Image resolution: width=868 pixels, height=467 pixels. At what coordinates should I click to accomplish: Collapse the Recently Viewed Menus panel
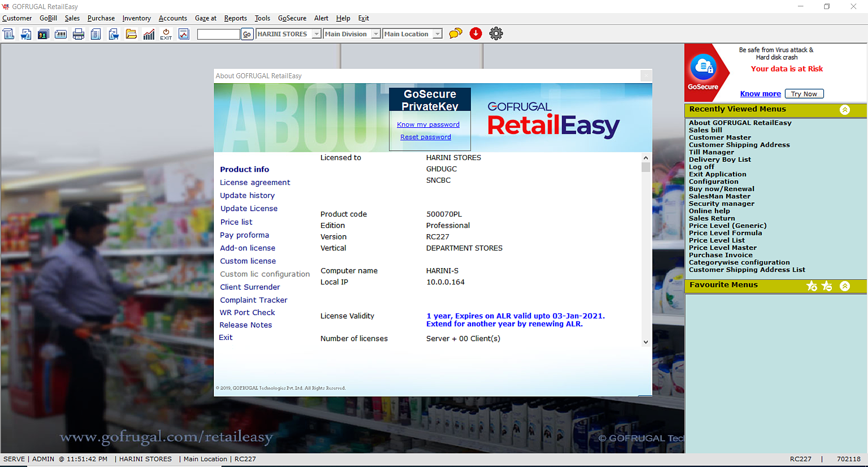[x=844, y=110]
